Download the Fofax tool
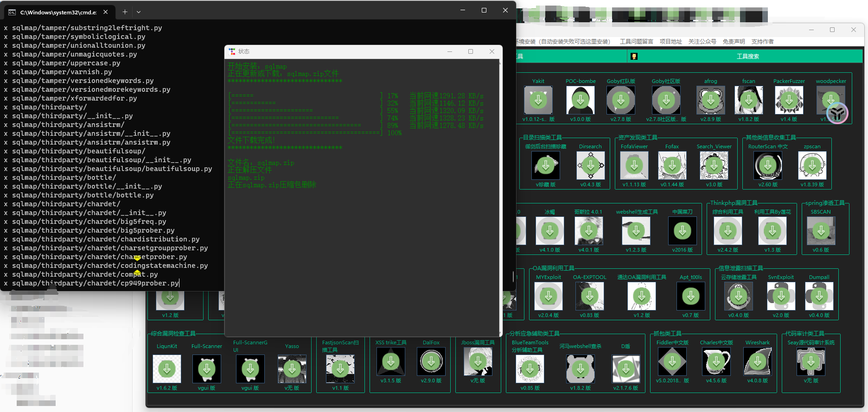Screen dimensions: 868x412 click(672, 165)
